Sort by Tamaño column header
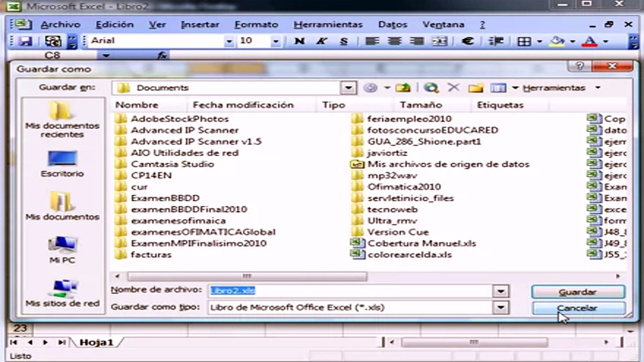644x362 pixels. (x=434, y=105)
